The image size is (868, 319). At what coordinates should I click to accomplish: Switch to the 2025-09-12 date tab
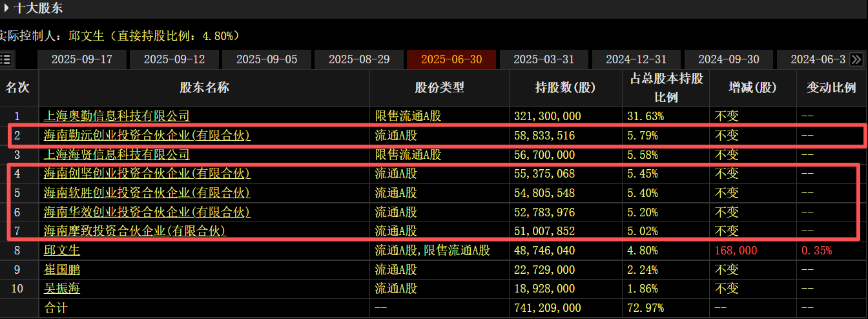(174, 59)
